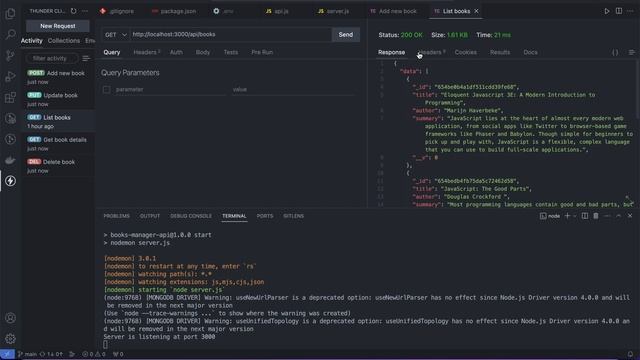The image size is (640, 360).
Task: Open the PUT Update book activity
Action: click(x=58, y=99)
